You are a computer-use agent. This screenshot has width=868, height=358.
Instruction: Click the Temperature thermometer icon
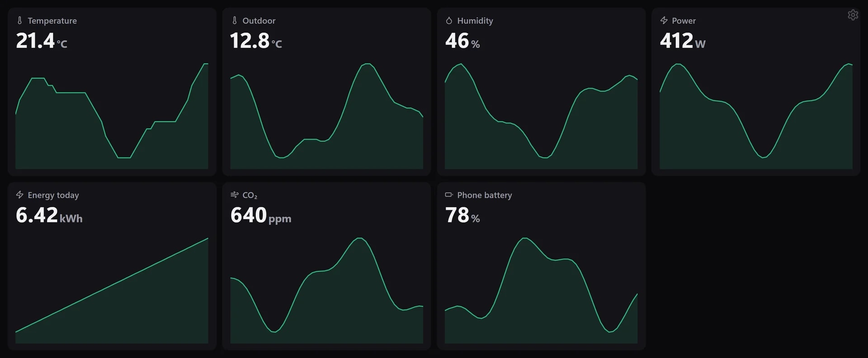[x=19, y=20]
